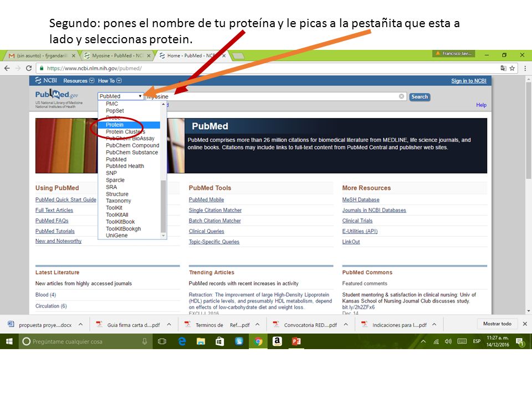Screen dimensions: 532x399
Task: Open the Windows Store taskbar icon
Action: pyautogui.click(x=220, y=341)
